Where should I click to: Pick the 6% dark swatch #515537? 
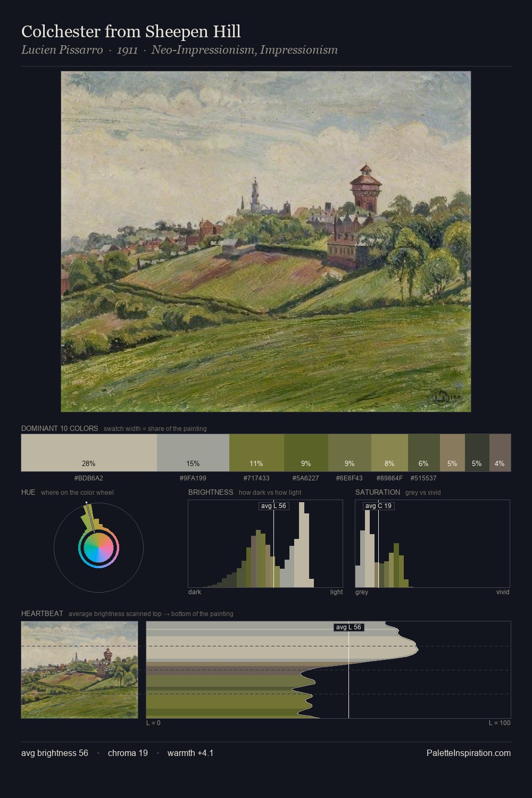424,453
